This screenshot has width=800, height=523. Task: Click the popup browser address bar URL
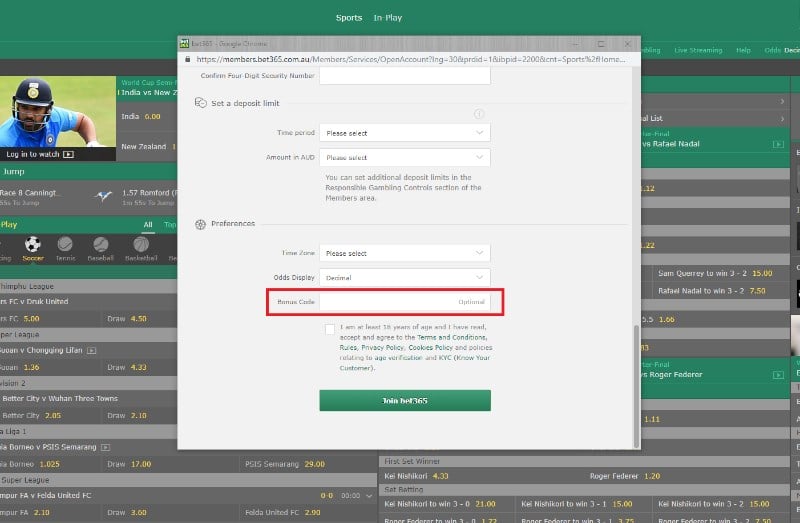410,59
